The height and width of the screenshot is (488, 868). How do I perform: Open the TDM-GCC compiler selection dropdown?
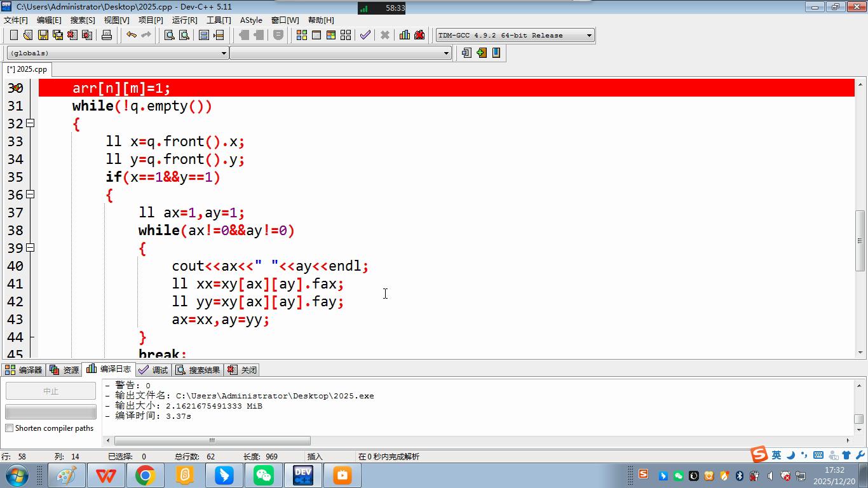click(x=589, y=35)
